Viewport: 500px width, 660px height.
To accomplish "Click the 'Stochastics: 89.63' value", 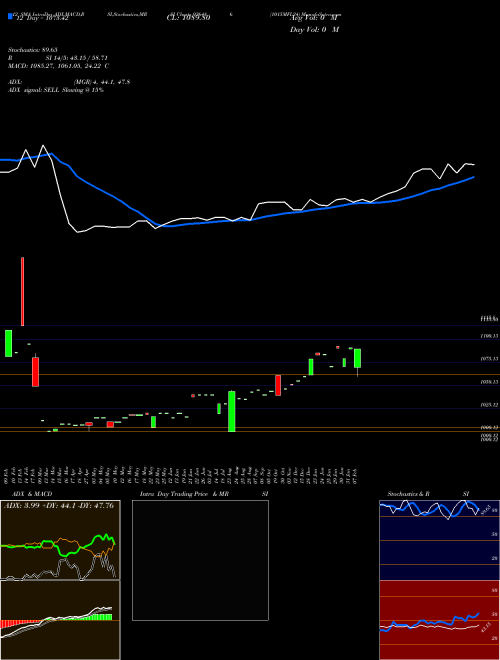I will (32, 50).
